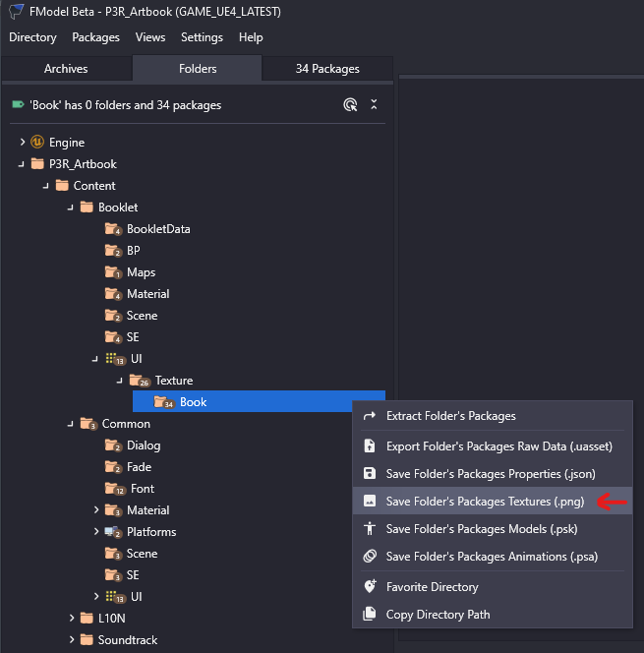Click the Copy Directory Path clipboard icon

pos(370,615)
